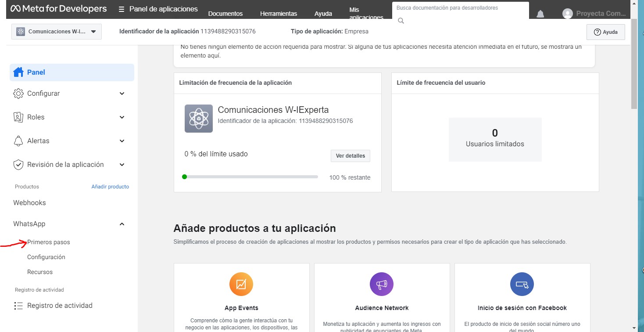Click the Comunicaciones W-IExperta app icon in the card
The height and width of the screenshot is (332, 644).
[x=199, y=119]
